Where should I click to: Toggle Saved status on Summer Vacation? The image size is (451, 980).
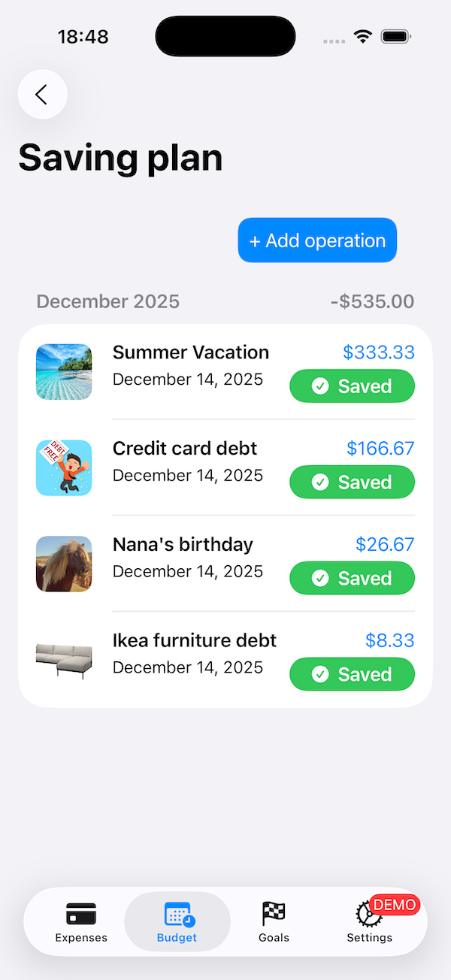coord(352,386)
